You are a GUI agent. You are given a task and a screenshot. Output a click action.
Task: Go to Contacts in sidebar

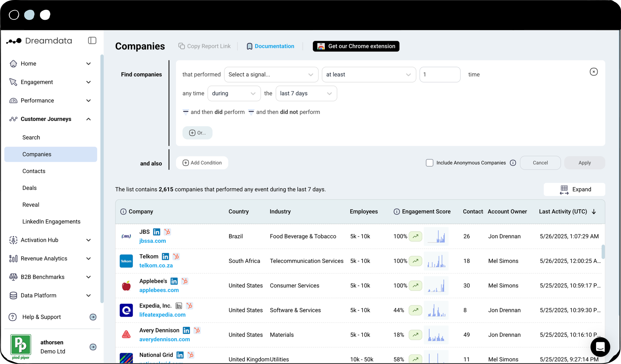tap(34, 171)
